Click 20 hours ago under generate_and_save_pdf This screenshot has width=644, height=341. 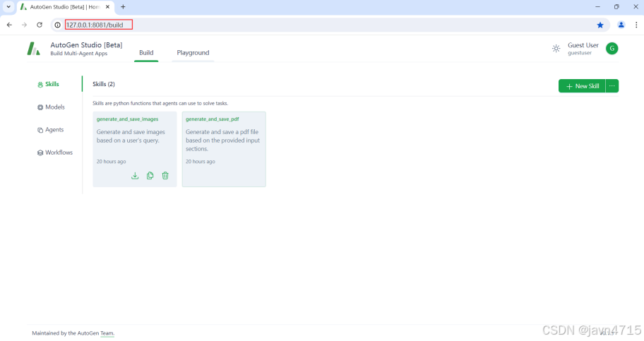(x=201, y=162)
